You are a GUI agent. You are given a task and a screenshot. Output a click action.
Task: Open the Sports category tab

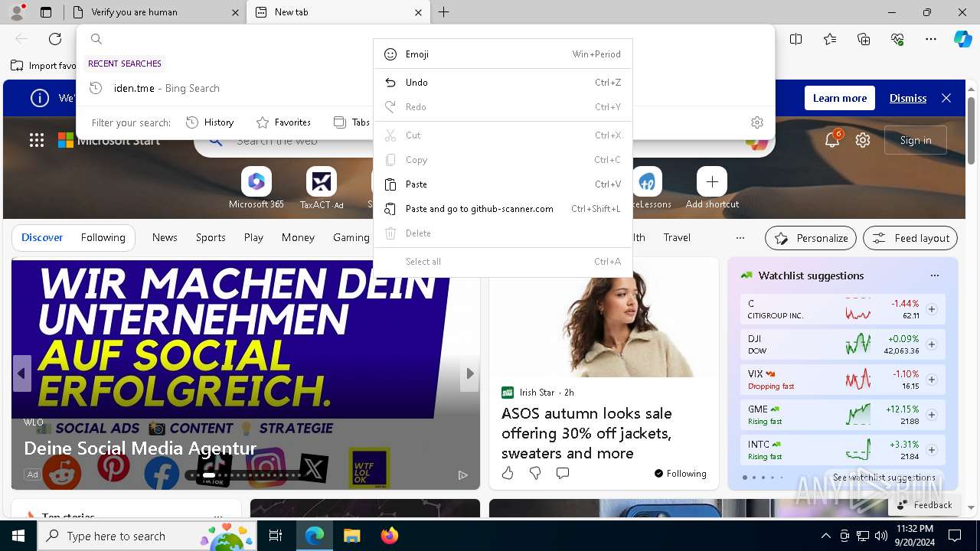coord(211,237)
